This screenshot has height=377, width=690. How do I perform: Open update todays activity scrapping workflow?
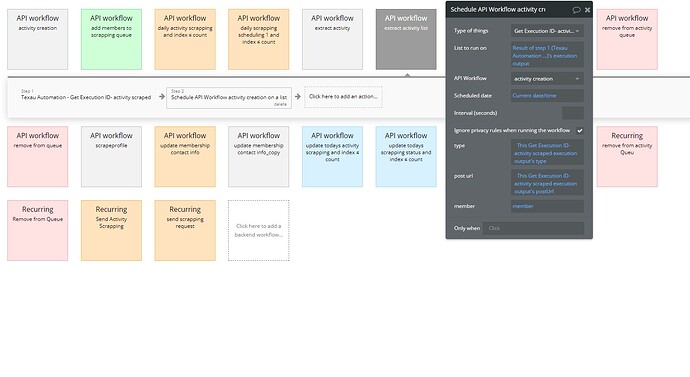point(332,157)
